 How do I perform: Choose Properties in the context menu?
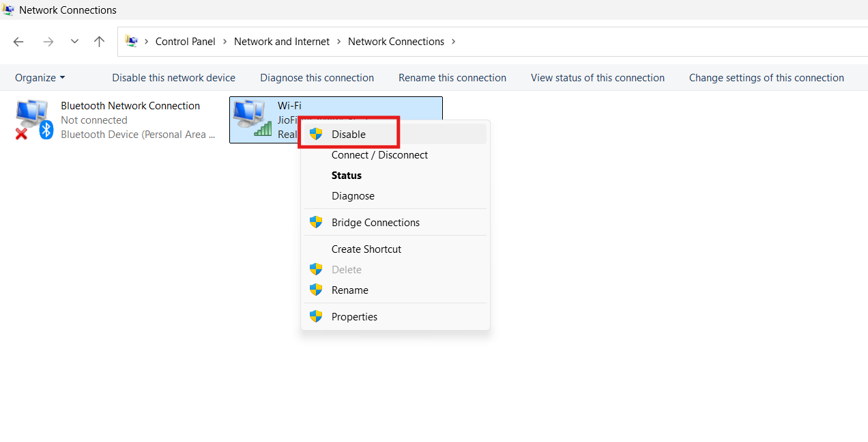coord(354,316)
